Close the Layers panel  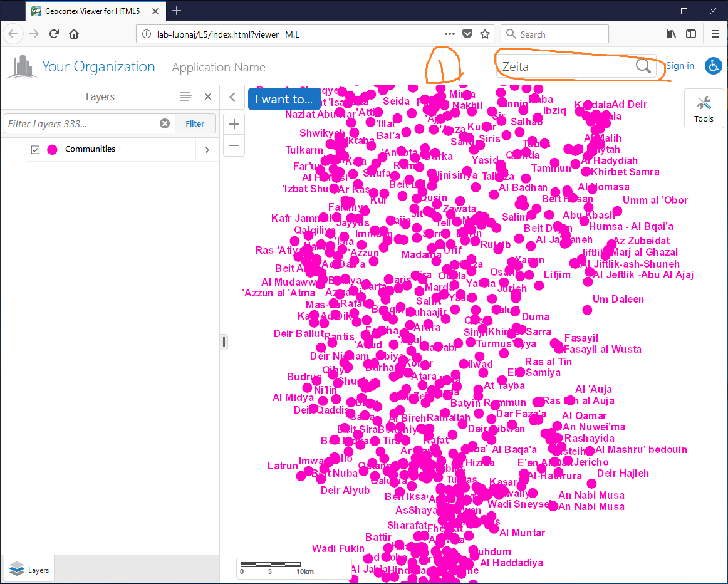(208, 96)
